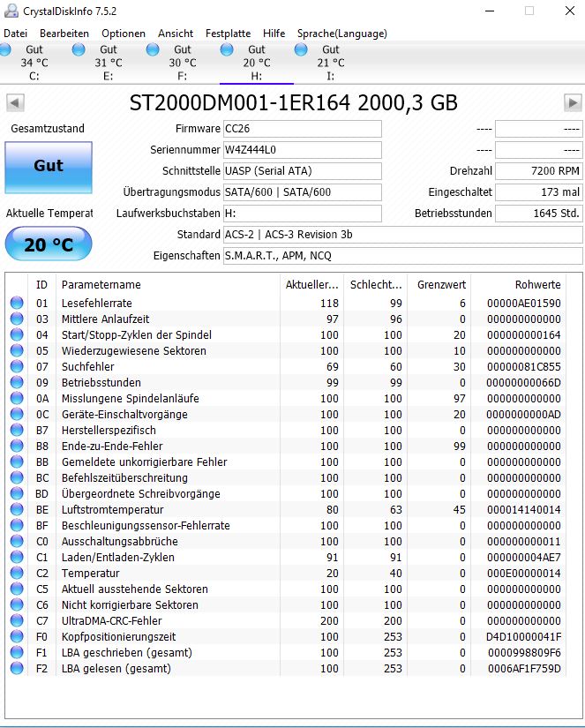
Task: Select the Temperatur parameter row C2
Action: 286,573
